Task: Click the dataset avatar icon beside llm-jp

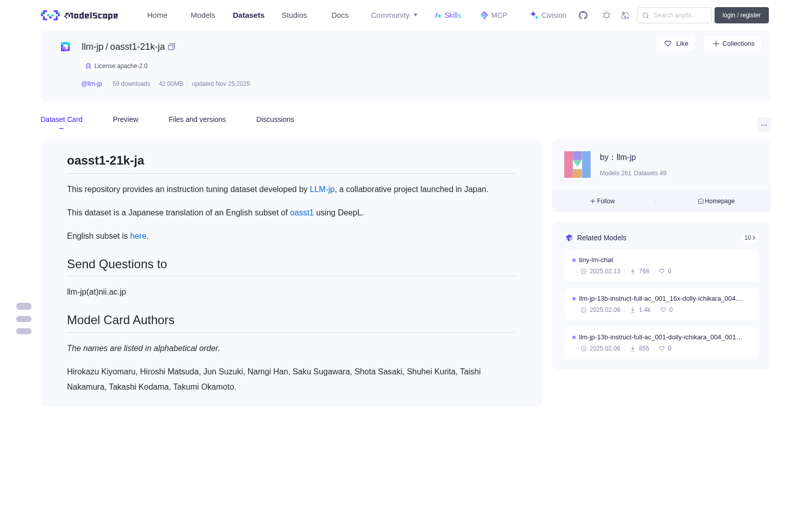Action: [x=65, y=47]
